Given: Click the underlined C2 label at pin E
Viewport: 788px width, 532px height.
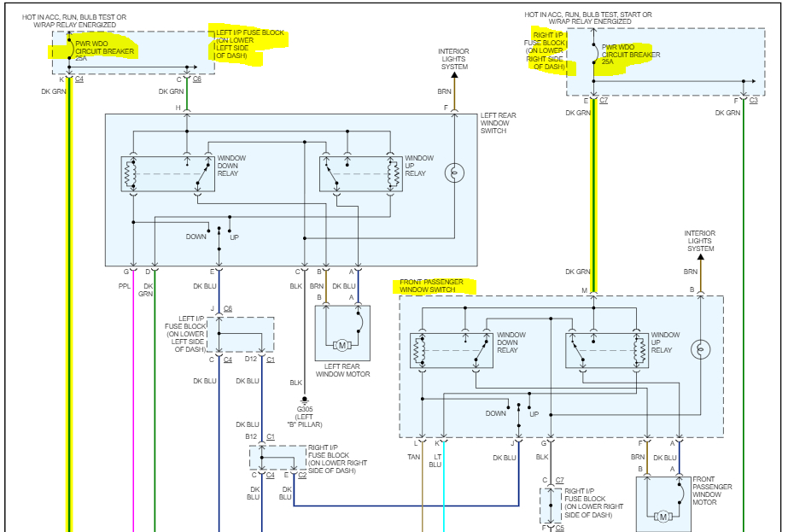Looking at the screenshot, I should [302, 475].
